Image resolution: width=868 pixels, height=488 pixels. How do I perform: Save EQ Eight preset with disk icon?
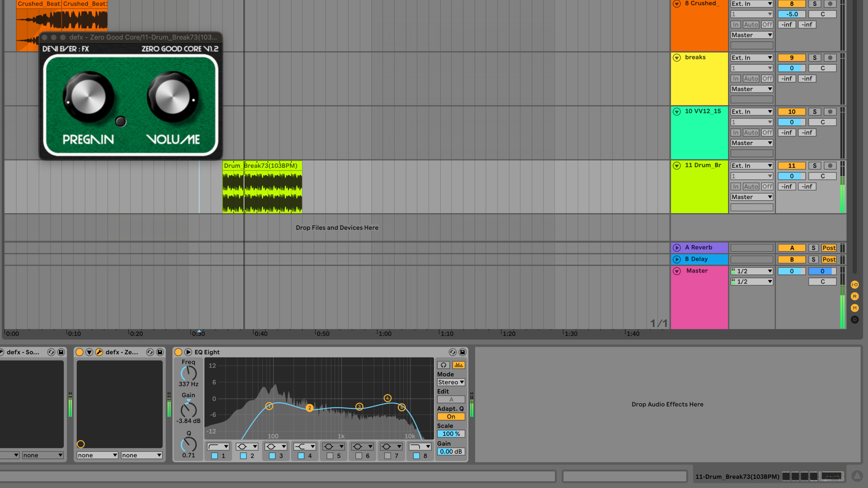[x=462, y=352]
